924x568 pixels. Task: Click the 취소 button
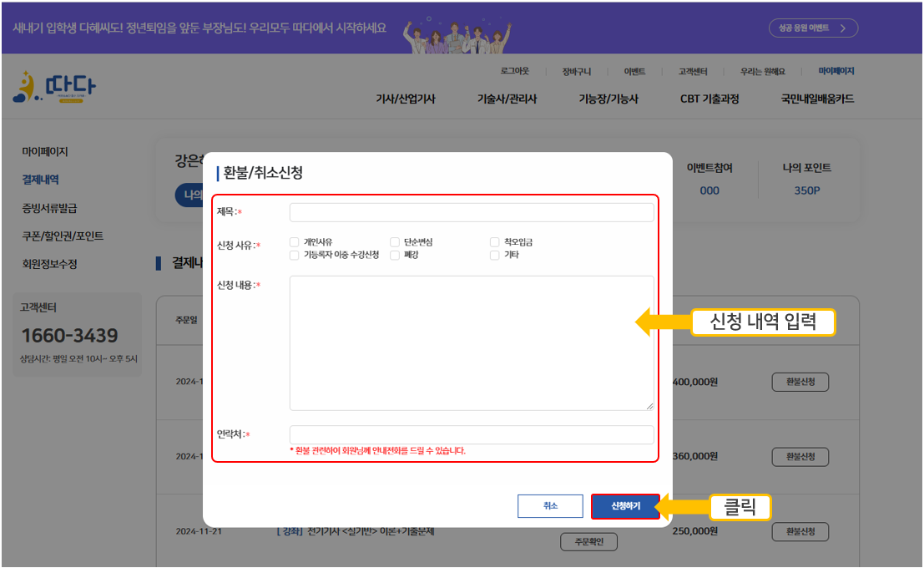tap(550, 506)
